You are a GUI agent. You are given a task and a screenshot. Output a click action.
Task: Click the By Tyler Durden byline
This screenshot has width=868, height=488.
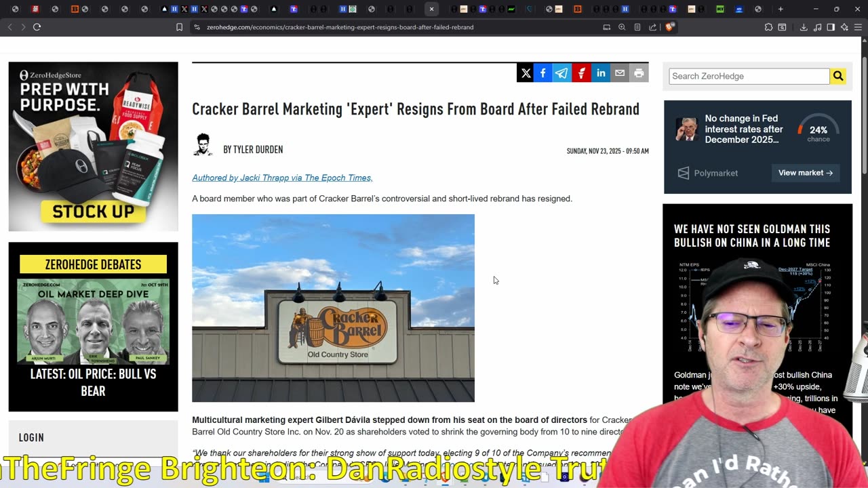(253, 150)
